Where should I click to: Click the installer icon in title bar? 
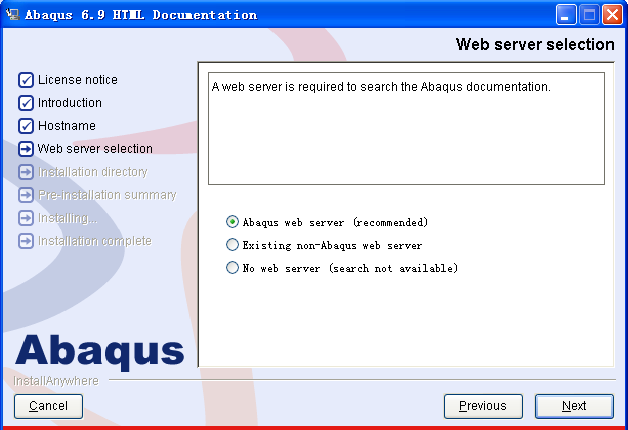[x=12, y=14]
